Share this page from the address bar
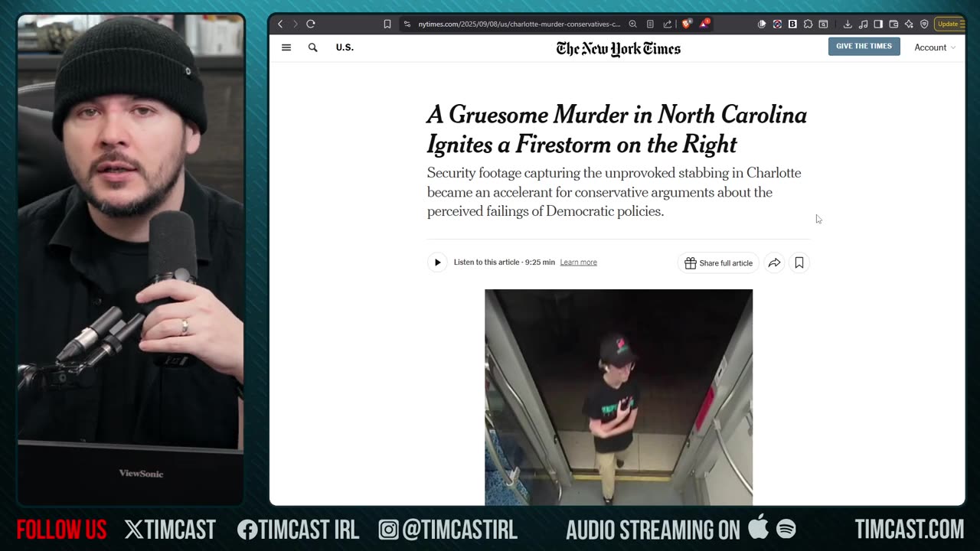This screenshot has width=980, height=551. [668, 24]
